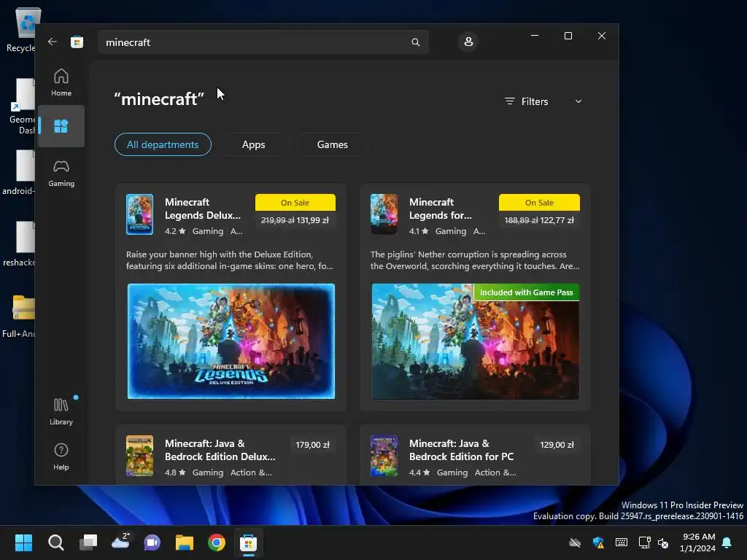Launch Google Chrome from taskbar

(216, 542)
